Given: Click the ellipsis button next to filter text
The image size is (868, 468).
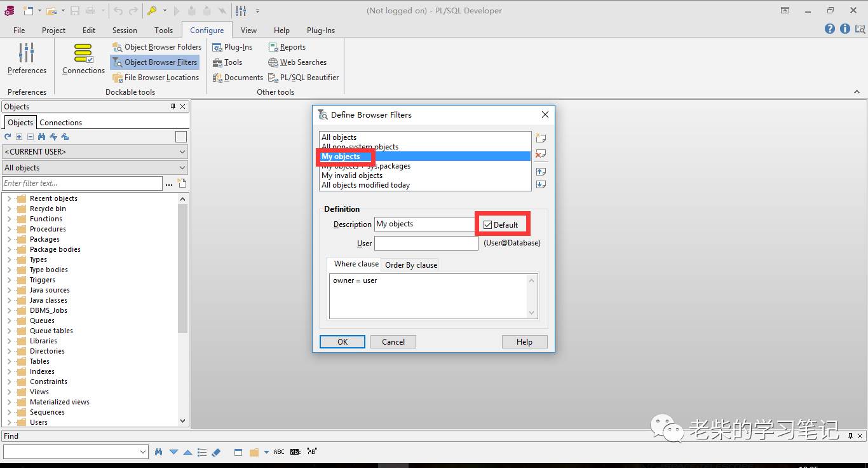Looking at the screenshot, I should tap(169, 184).
